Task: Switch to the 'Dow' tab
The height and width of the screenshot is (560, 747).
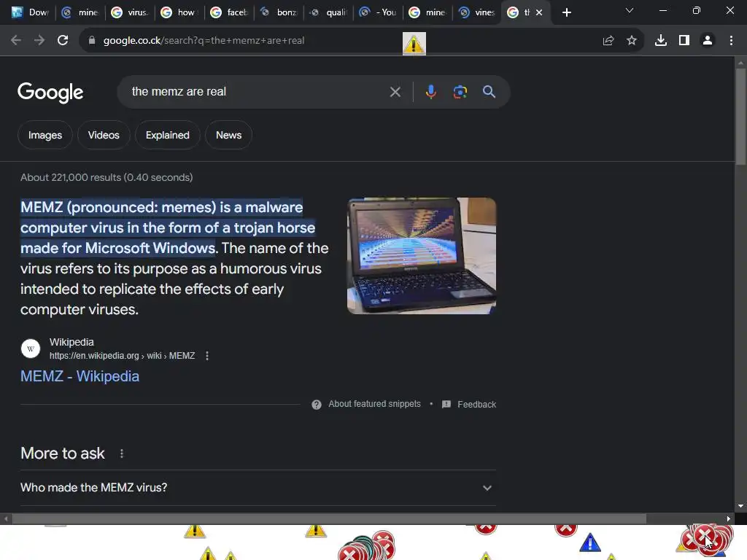Action: [29, 12]
